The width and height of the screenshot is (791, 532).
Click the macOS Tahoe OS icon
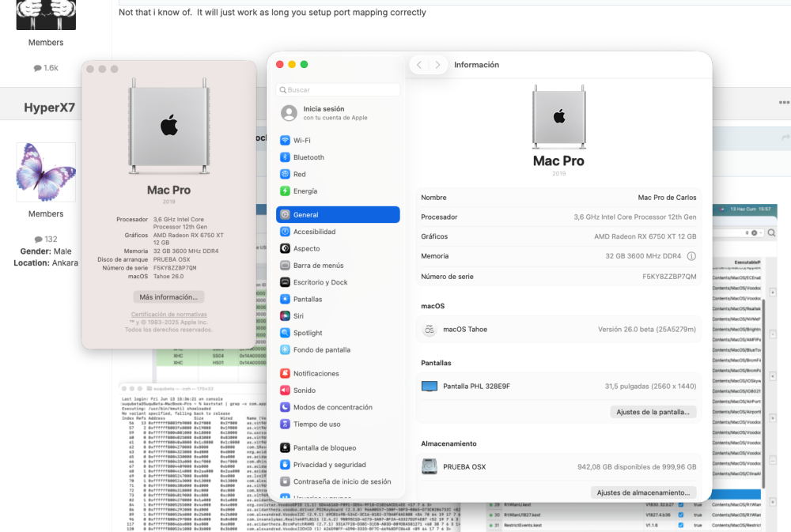pos(430,330)
